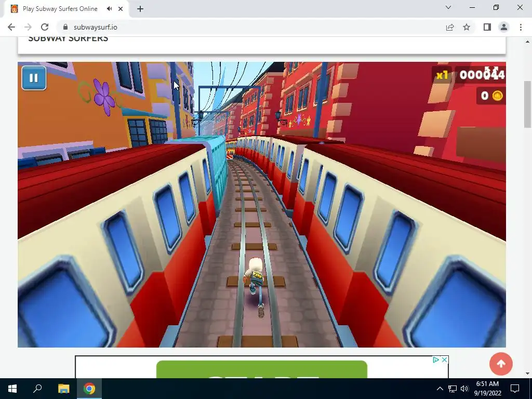Click the game score 000044 display
532x399 pixels.
coord(482,75)
